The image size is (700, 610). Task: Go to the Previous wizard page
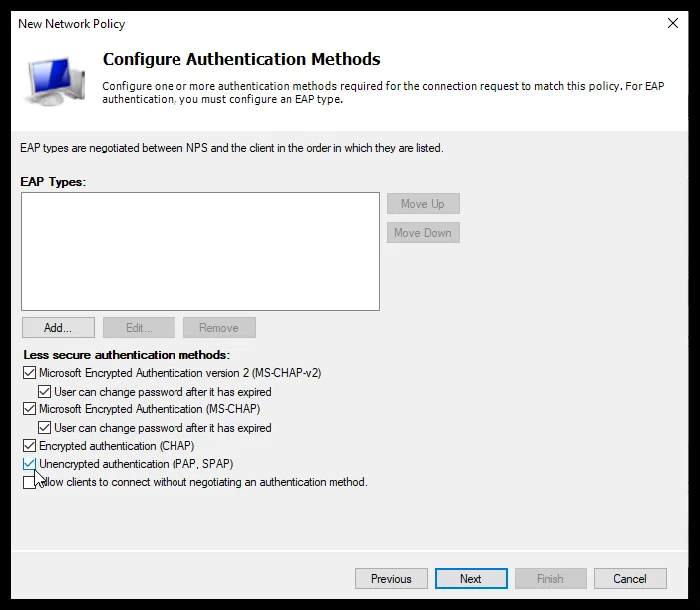(x=391, y=579)
